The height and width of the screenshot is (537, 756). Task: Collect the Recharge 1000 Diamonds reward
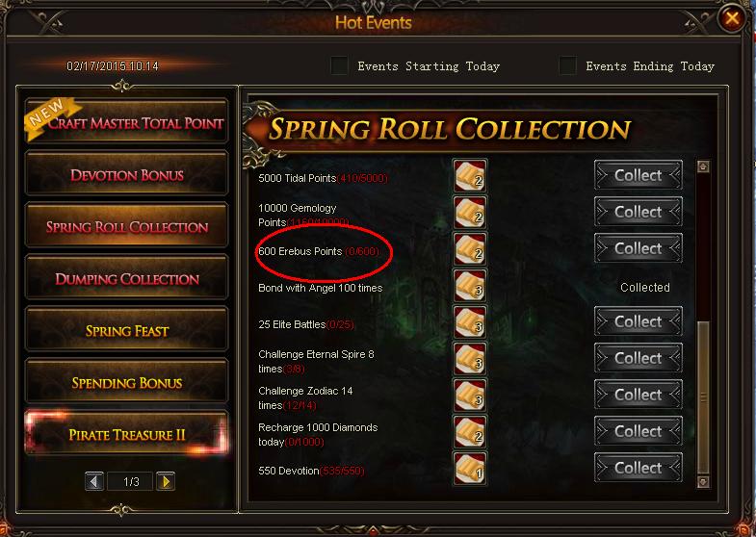pos(638,431)
